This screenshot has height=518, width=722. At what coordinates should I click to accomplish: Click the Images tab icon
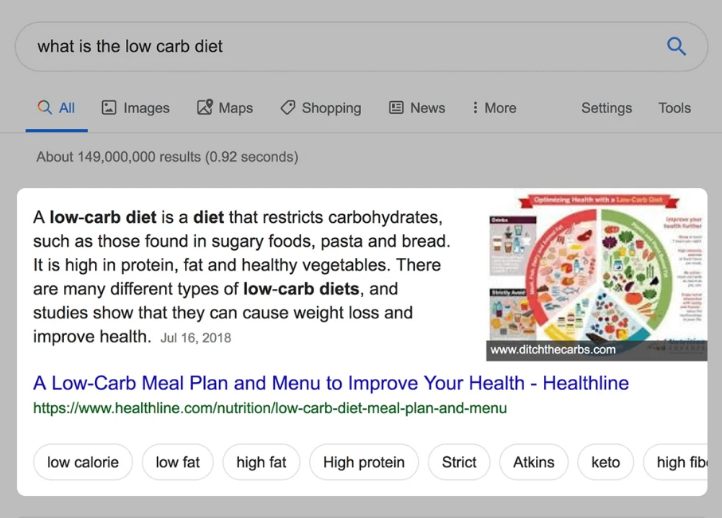(x=110, y=108)
